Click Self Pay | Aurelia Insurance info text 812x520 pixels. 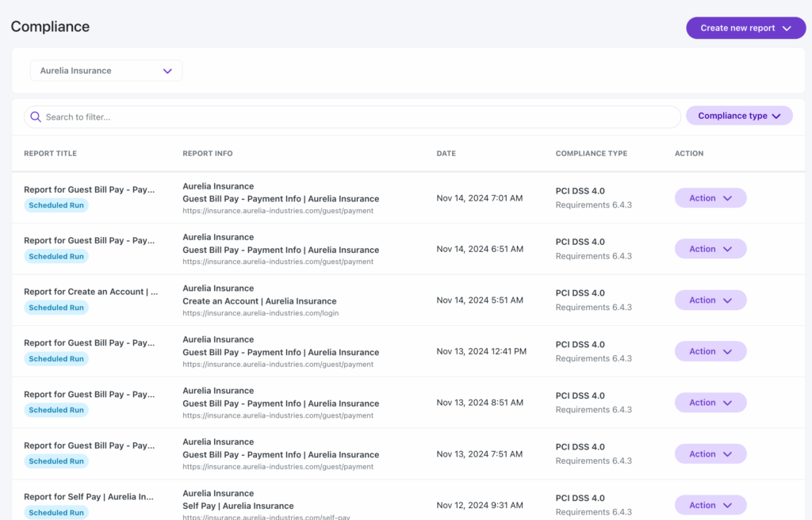(x=238, y=506)
